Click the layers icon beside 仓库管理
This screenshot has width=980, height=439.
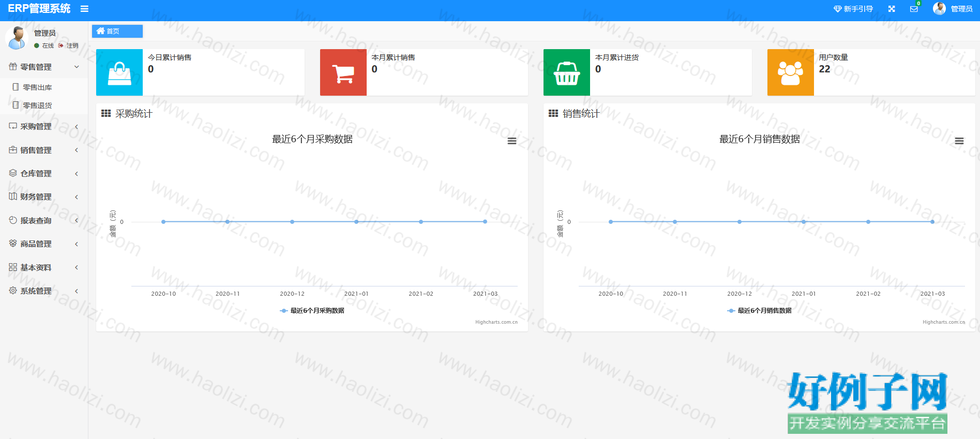pos(13,173)
